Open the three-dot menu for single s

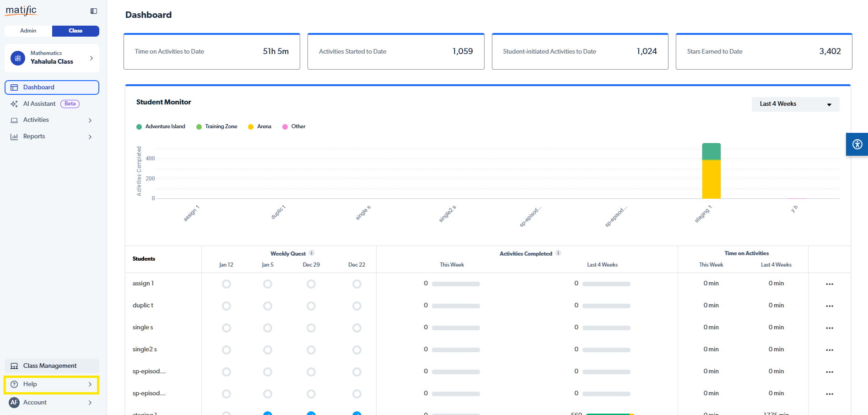(829, 328)
